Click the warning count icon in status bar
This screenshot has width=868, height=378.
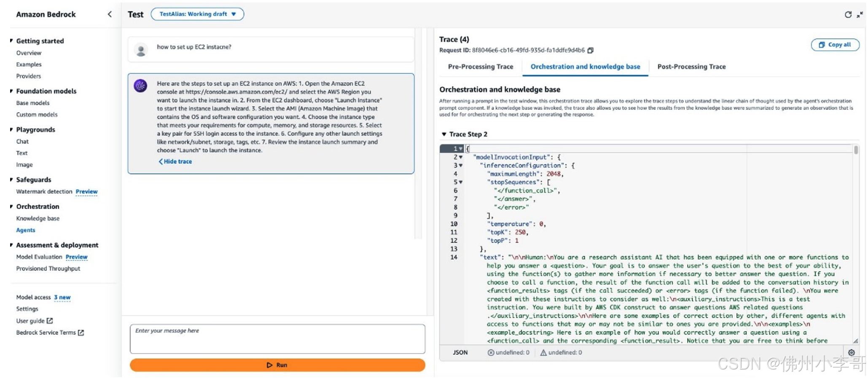coord(543,352)
